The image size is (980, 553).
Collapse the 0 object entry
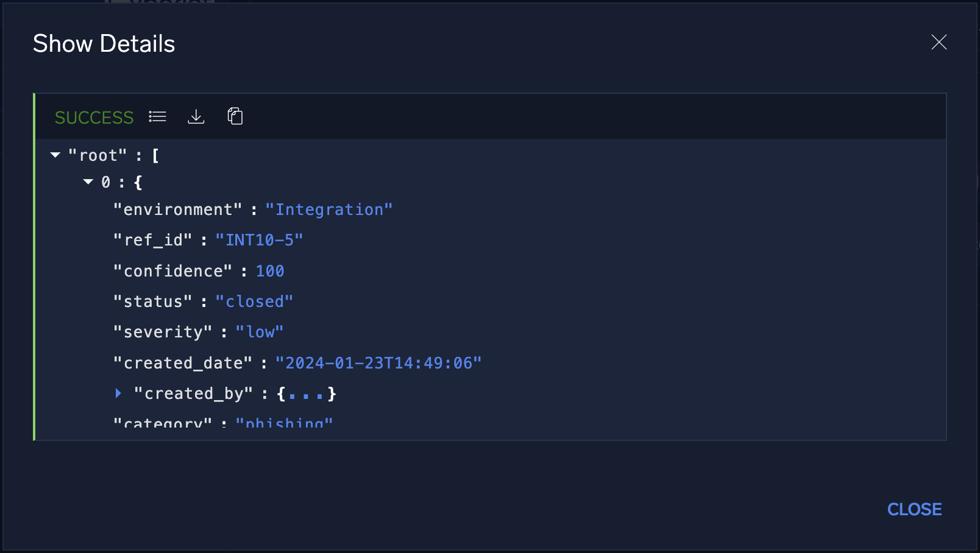(88, 181)
